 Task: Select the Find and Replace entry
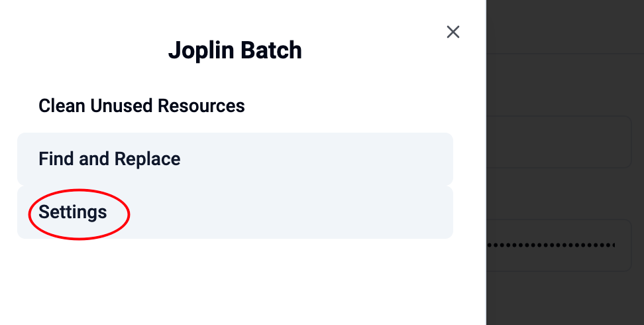click(110, 159)
